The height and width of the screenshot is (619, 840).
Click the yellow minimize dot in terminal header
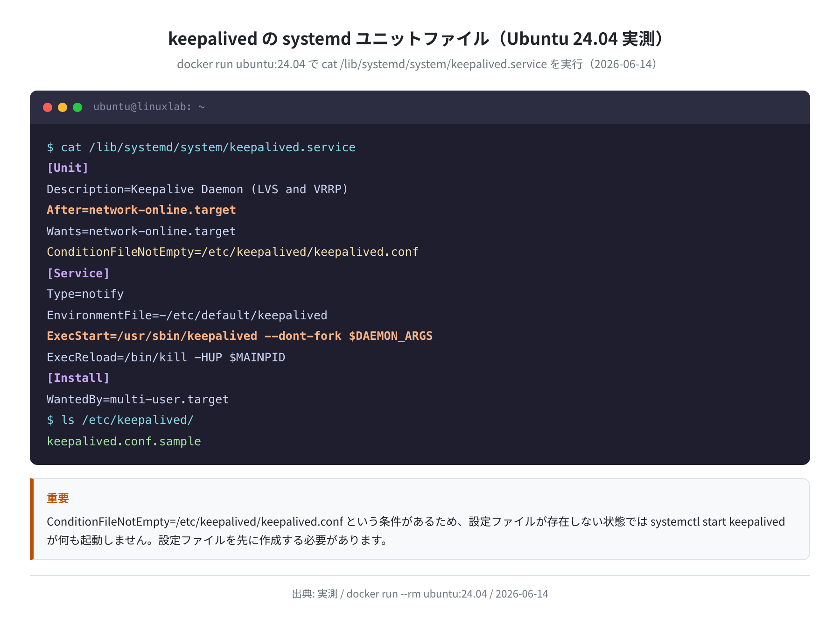(63, 107)
